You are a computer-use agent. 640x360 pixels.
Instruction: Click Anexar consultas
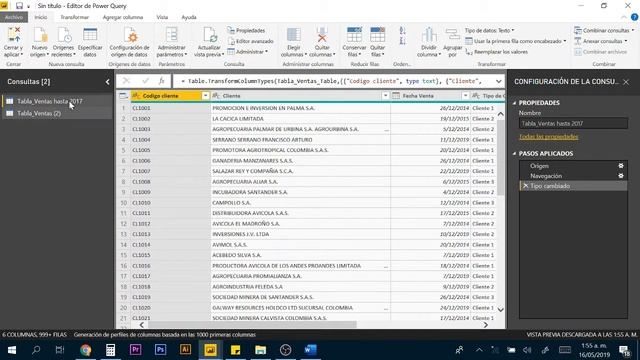tap(601, 41)
